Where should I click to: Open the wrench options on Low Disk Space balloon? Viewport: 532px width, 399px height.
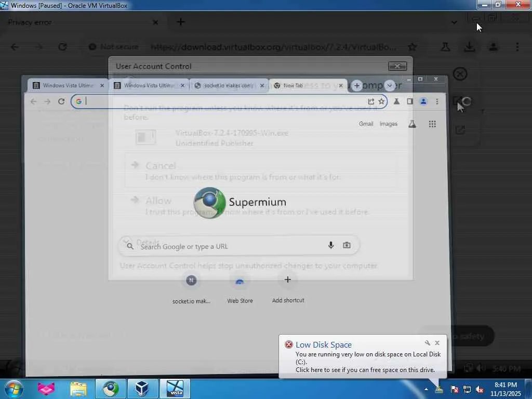click(x=428, y=343)
